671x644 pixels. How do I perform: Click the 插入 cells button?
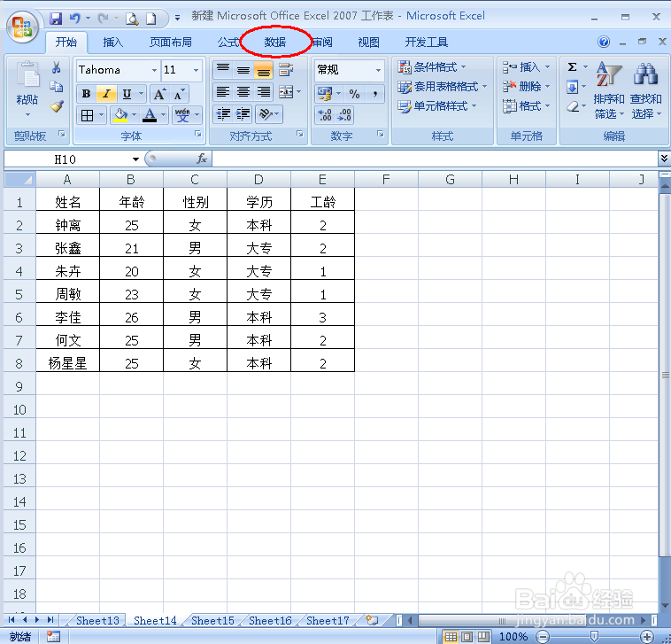(527, 67)
